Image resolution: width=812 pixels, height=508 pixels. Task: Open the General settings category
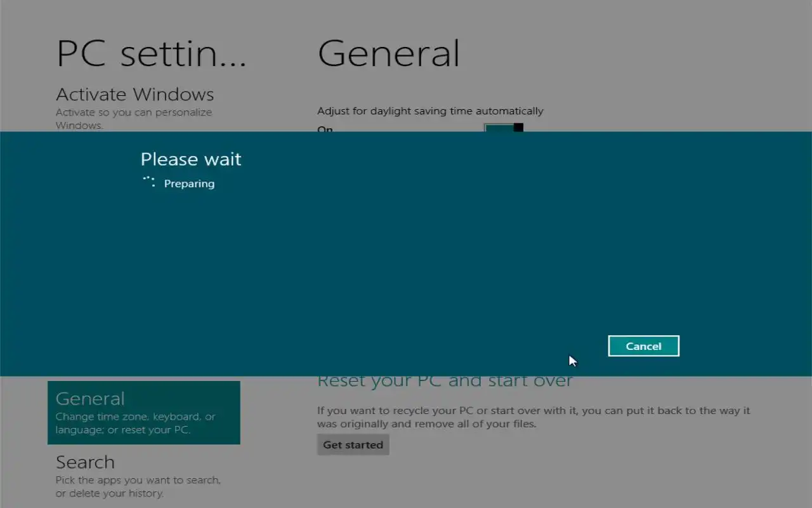tap(144, 413)
